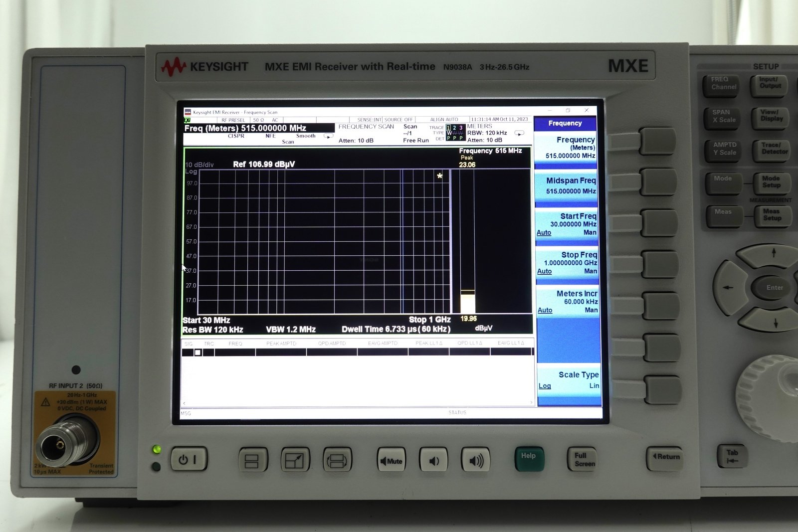Click the EAVG AMPTD column header
This screenshot has height=532, width=798.
pyautogui.click(x=383, y=344)
